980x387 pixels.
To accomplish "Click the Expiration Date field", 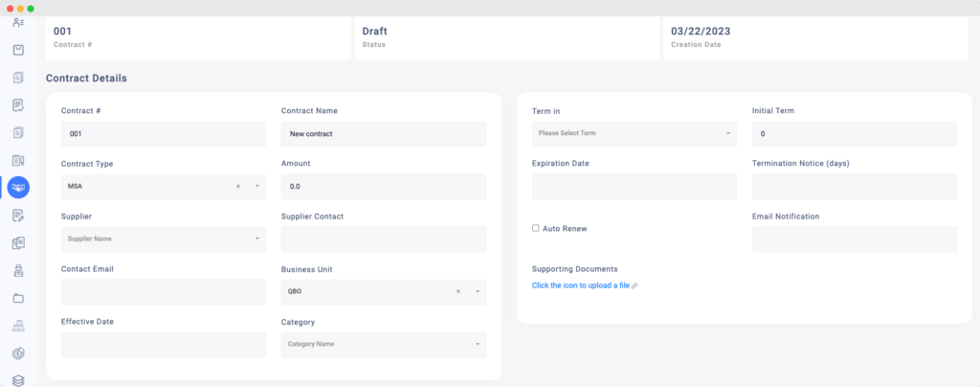I will (634, 187).
